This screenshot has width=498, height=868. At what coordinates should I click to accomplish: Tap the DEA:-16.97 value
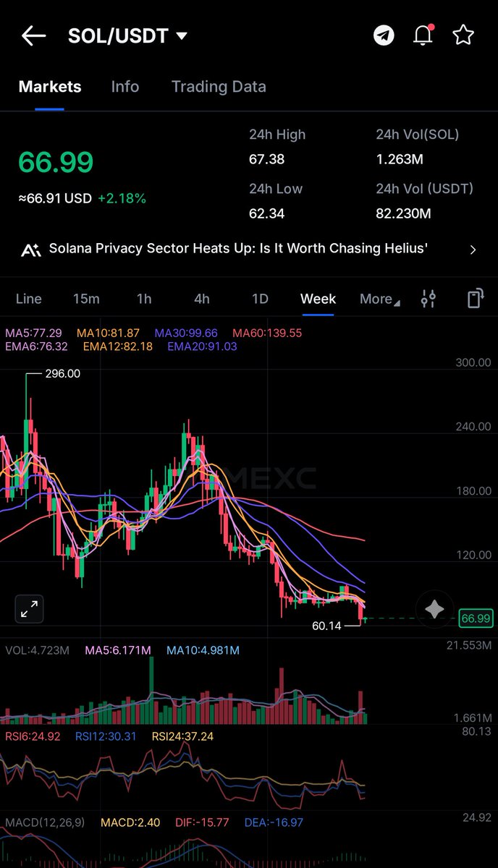click(x=273, y=822)
